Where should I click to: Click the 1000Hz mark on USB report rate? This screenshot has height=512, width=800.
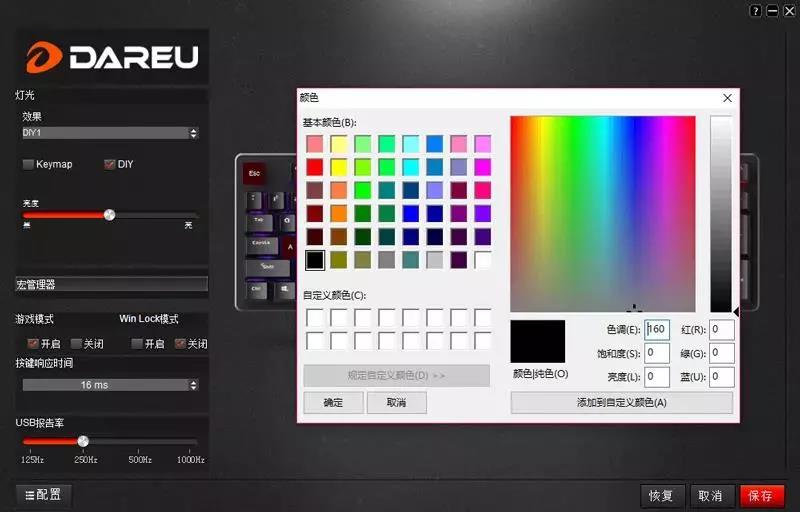(190, 459)
